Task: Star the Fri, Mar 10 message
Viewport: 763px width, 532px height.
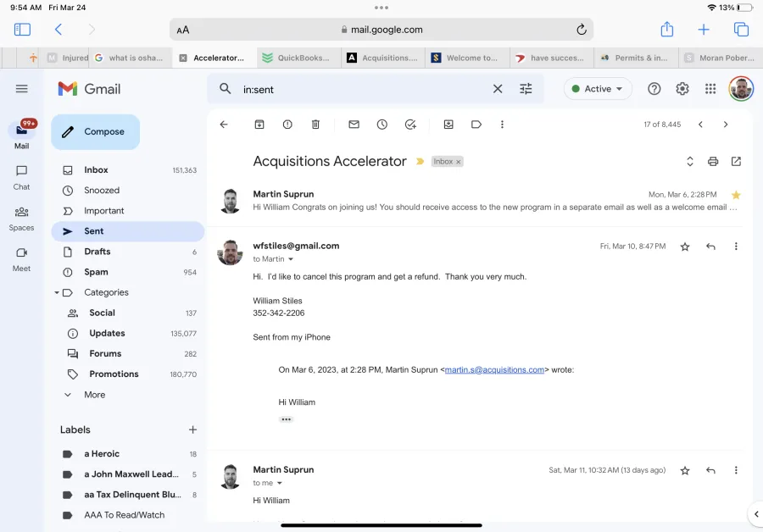Action: pos(685,247)
